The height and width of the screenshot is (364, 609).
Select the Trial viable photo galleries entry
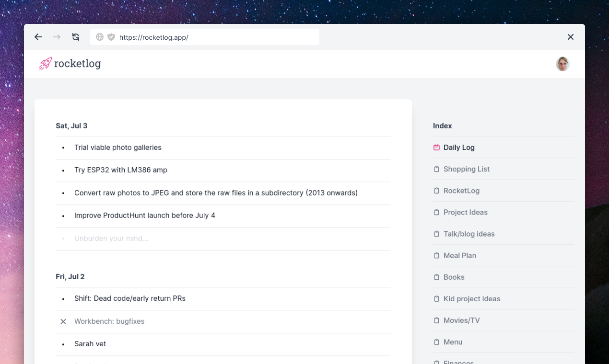(118, 148)
